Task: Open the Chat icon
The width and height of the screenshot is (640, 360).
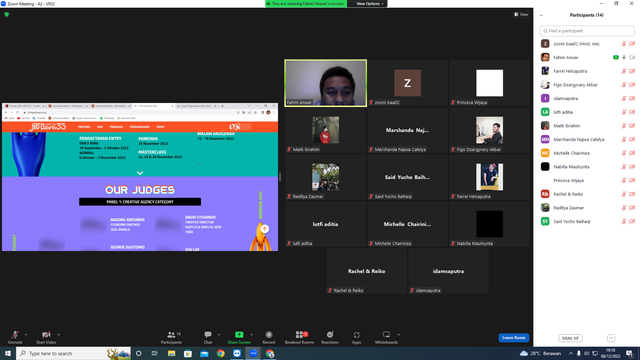Action: coord(208,335)
